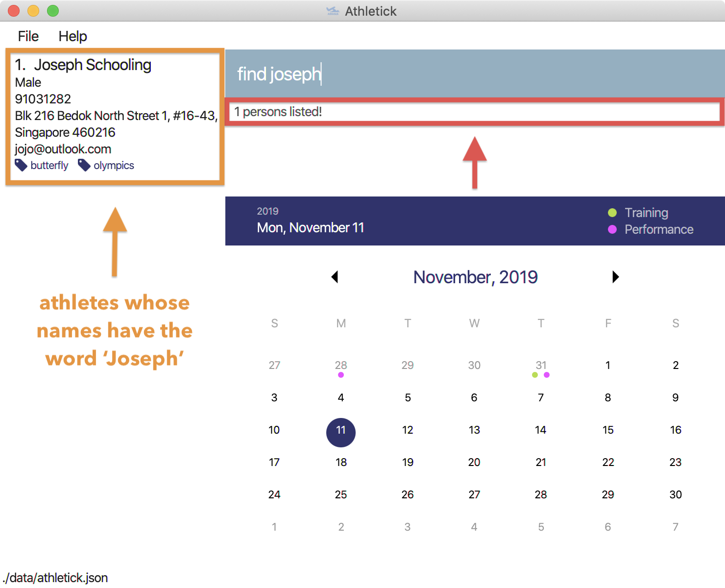Go to previous month with left arrow
The image size is (725, 588).
click(335, 277)
